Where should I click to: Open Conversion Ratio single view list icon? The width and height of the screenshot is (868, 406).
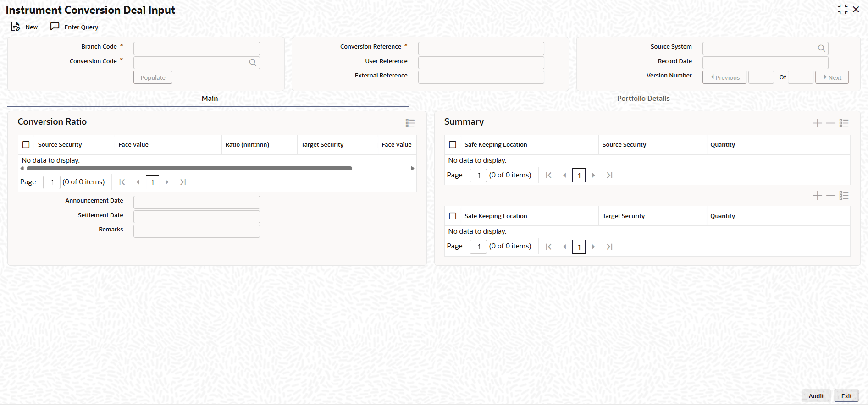410,123
